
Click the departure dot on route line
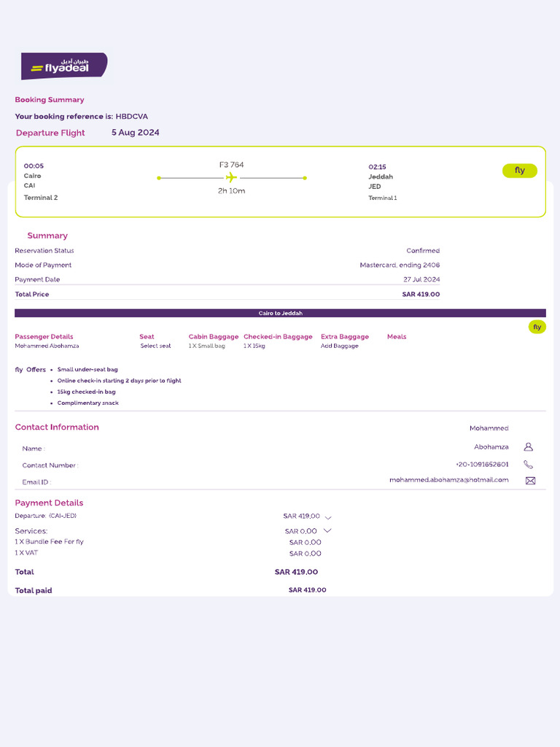(159, 178)
